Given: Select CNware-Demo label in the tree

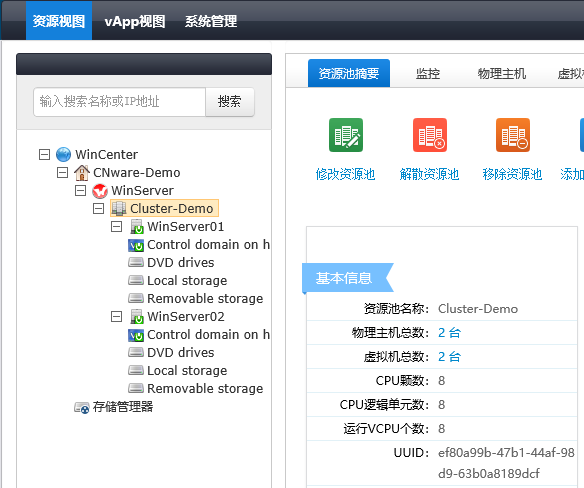Looking at the screenshot, I should (137, 172).
